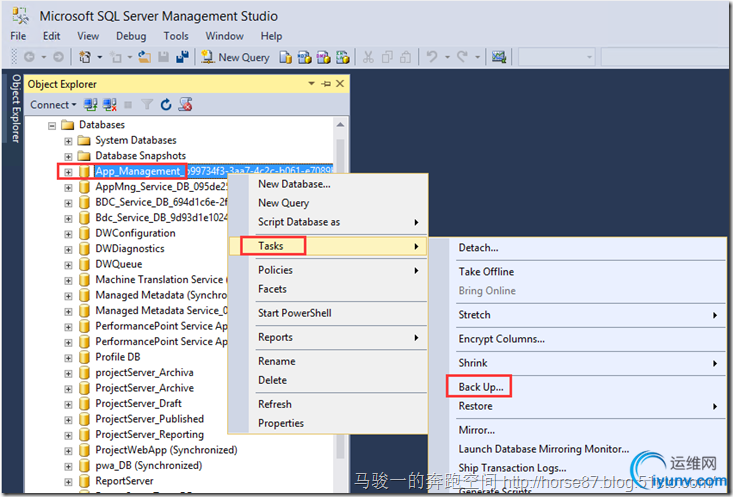Choose Detach... in Tasks submenu

click(x=577, y=248)
